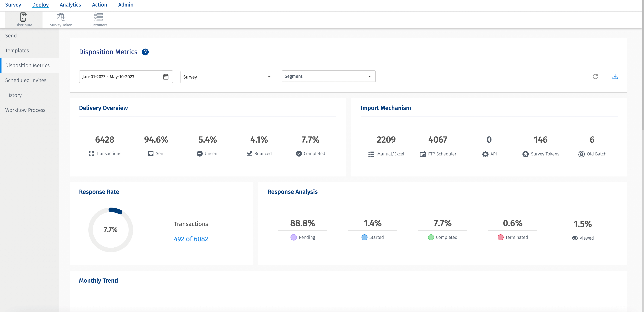Screen dimensions: 644x312
Task: Go to Scheduled Invites in sidebar
Action: click(26, 80)
